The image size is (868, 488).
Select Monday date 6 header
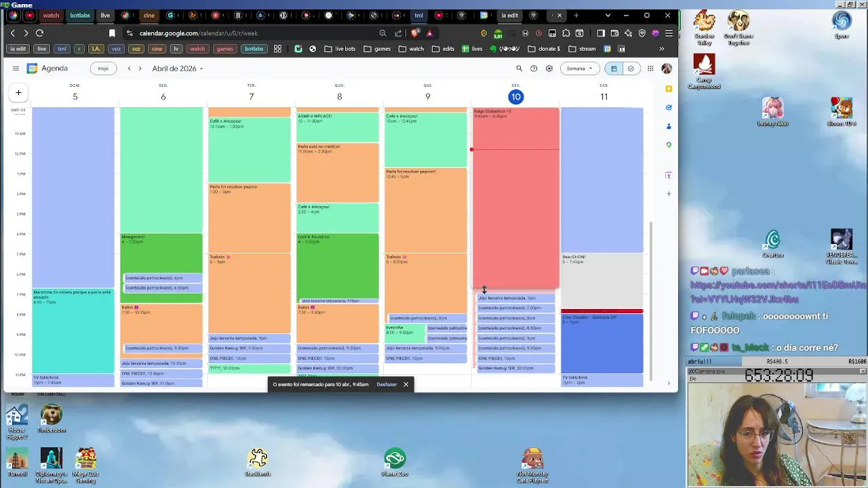tap(163, 97)
